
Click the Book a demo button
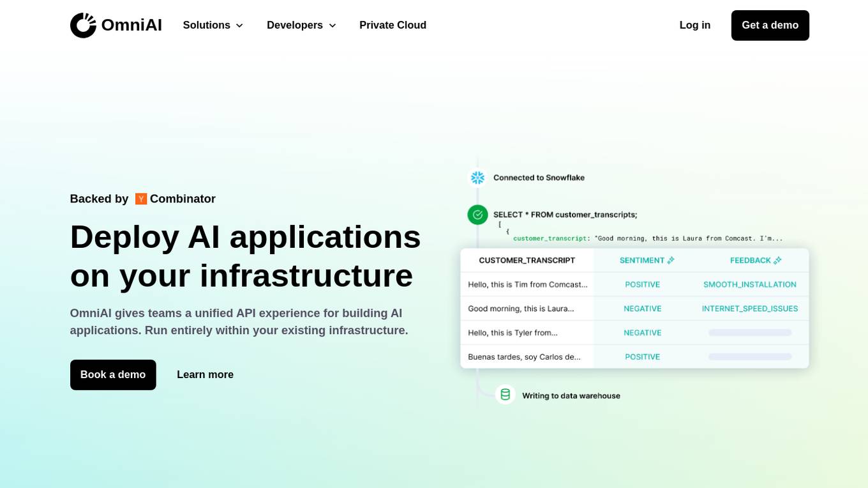(x=113, y=375)
